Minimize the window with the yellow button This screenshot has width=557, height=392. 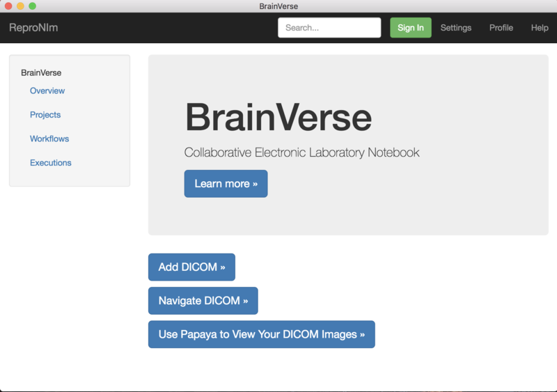pyautogui.click(x=21, y=6)
